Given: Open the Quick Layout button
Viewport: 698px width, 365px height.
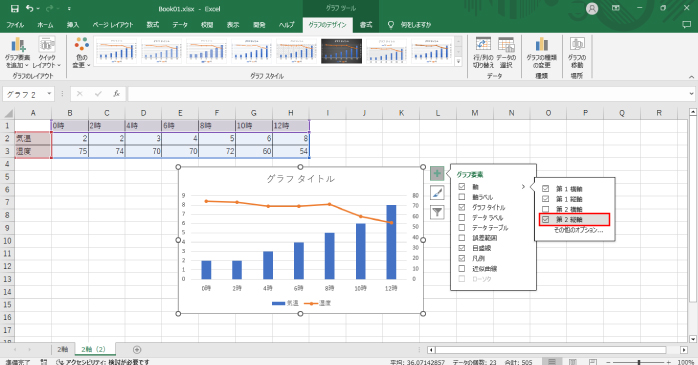Looking at the screenshot, I should tap(47, 52).
